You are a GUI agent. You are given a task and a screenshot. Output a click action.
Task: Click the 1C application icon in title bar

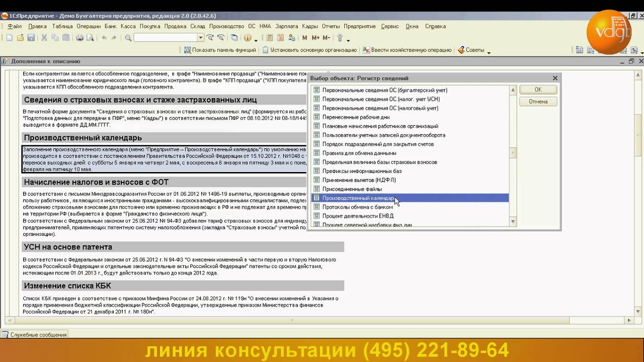[5, 16]
